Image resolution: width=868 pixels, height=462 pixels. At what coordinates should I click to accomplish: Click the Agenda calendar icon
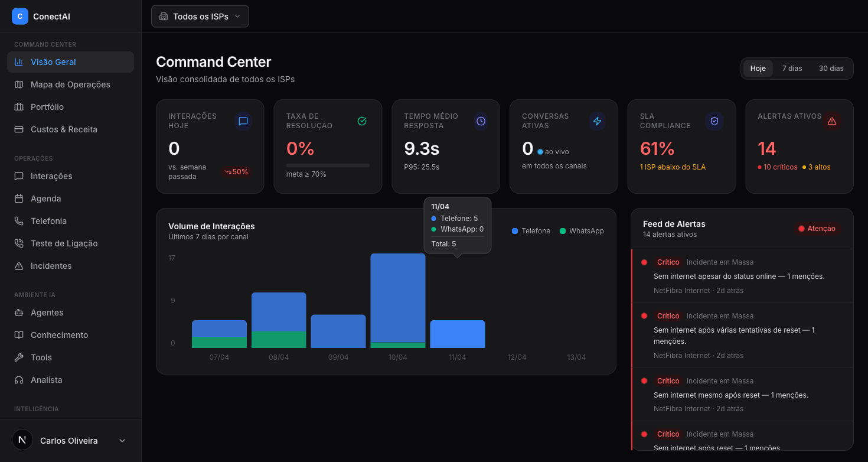(x=19, y=199)
